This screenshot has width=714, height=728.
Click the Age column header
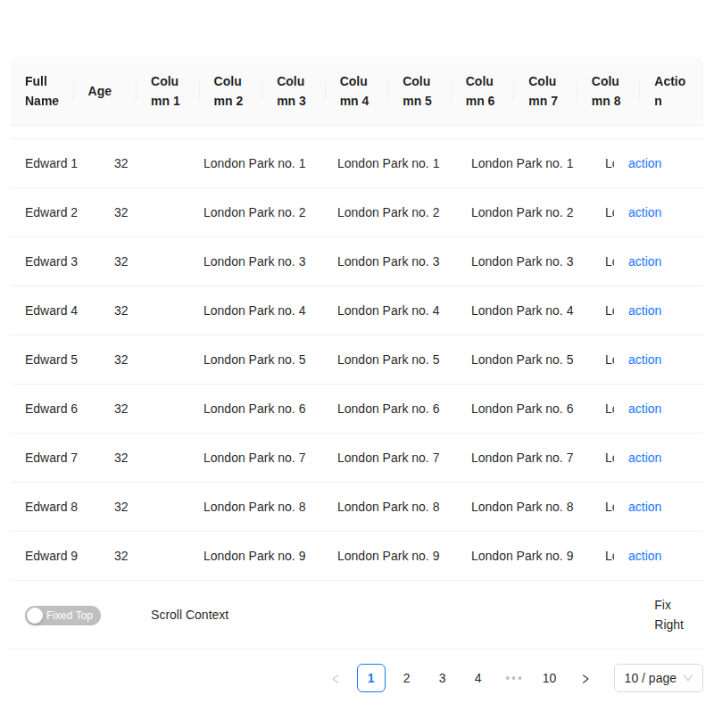coord(100,91)
